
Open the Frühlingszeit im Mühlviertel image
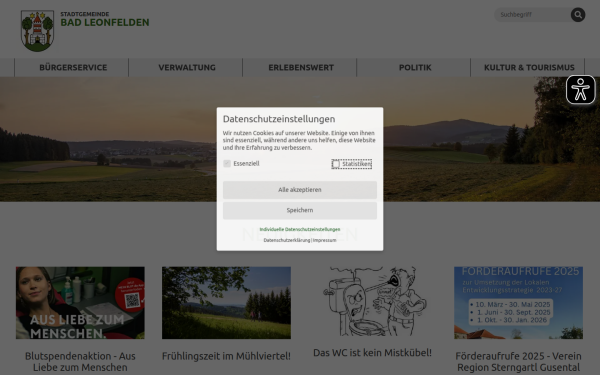tap(227, 303)
